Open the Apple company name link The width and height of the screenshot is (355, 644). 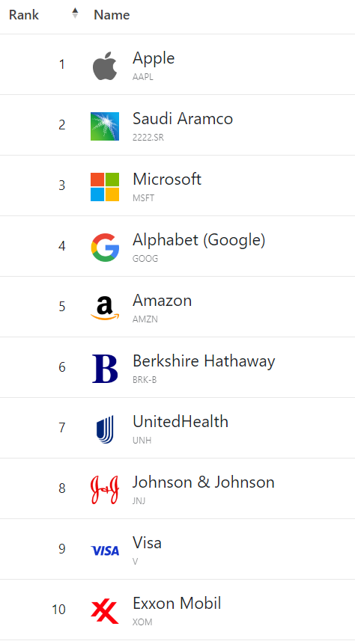(154, 58)
